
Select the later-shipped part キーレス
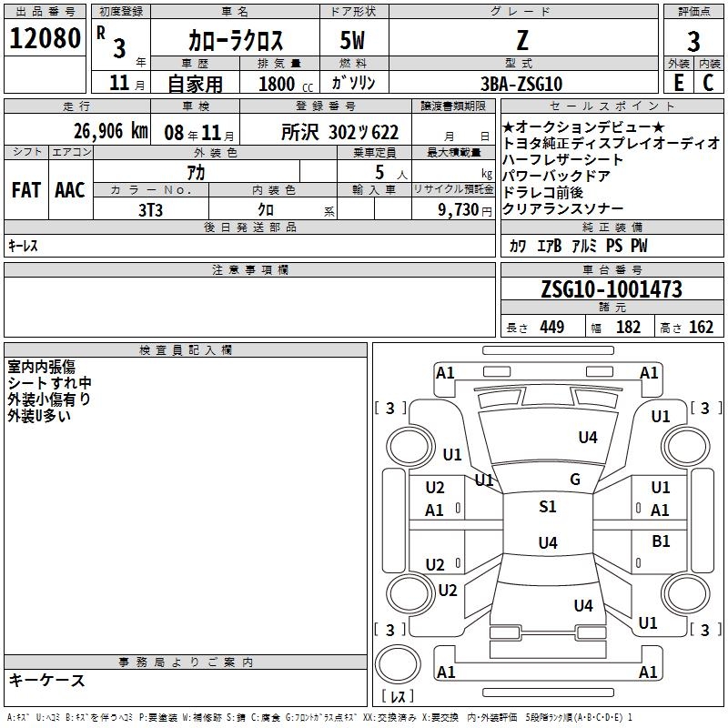point(24,246)
